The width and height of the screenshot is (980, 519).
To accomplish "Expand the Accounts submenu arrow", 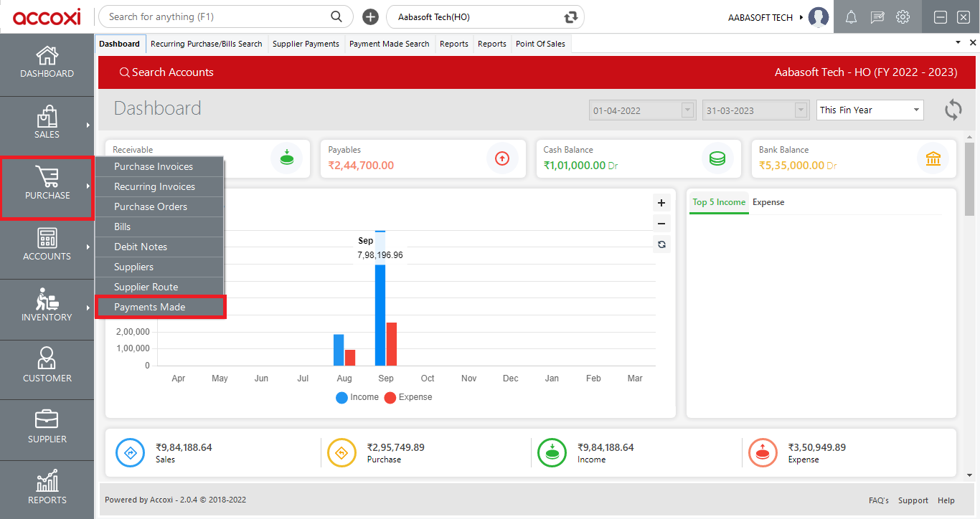I will [88, 247].
